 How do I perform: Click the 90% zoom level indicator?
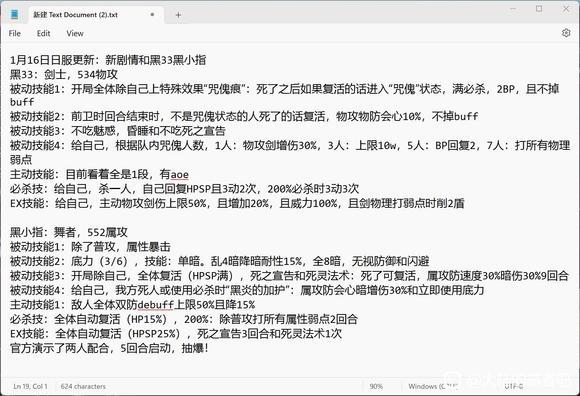(376, 386)
